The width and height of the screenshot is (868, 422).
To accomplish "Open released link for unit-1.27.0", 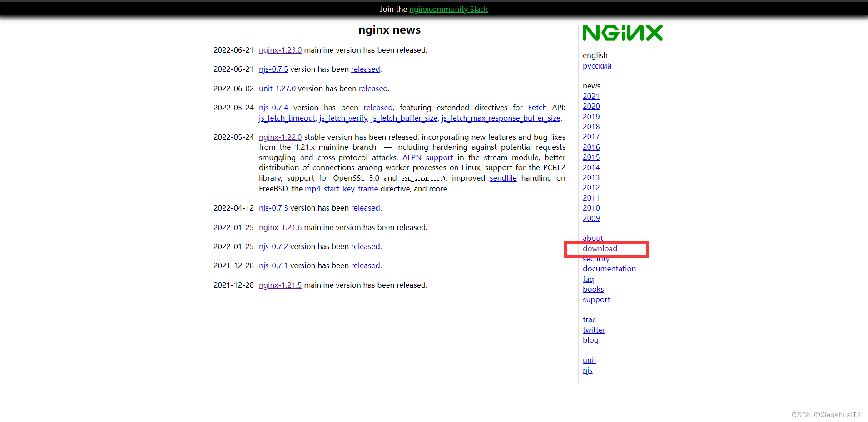I will [373, 88].
